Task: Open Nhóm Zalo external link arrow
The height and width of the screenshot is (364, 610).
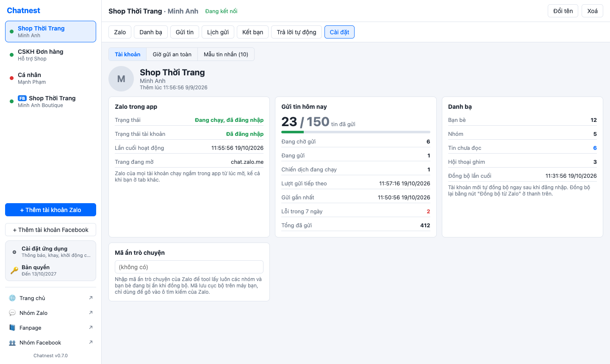Action: click(91, 313)
